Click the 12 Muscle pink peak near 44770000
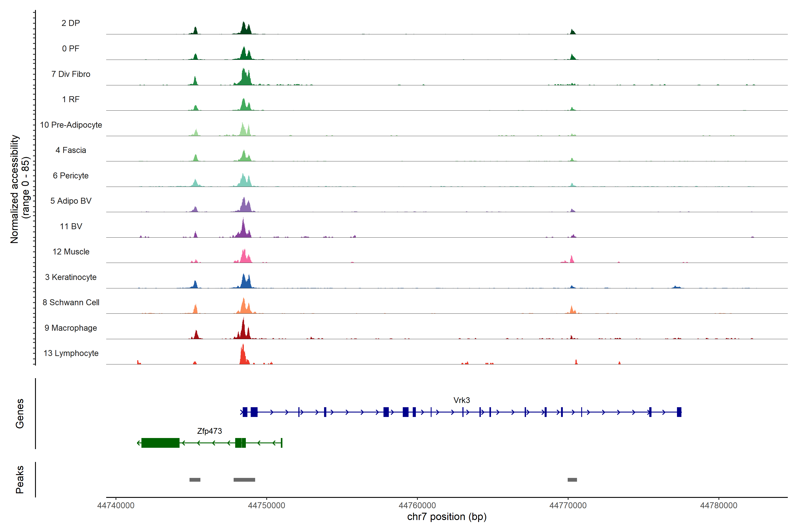This screenshot has height=532, width=798. click(572, 260)
